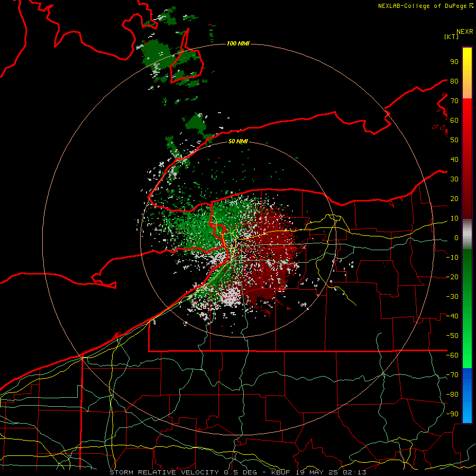The width and height of the screenshot is (476, 476).
Task: Click the "KBUF" station ID in the caption
Action: 280,472
